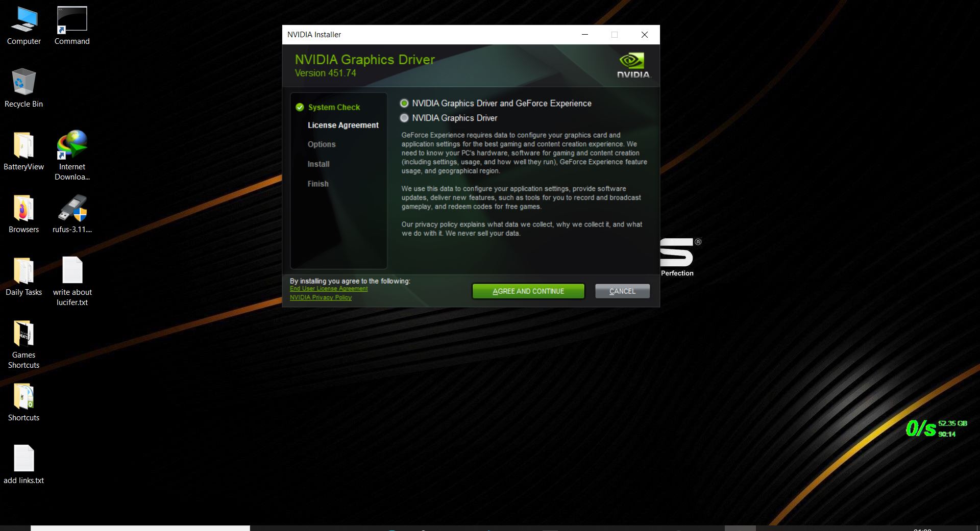Close the NVIDIA Installer window

point(645,35)
